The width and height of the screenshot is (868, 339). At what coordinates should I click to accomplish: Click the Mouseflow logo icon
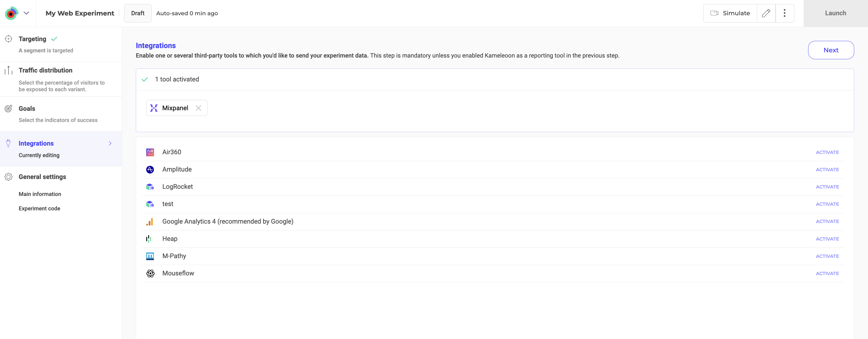click(150, 273)
